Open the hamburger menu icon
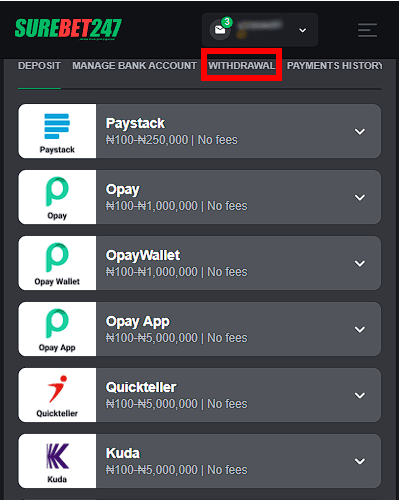This screenshot has width=399, height=500. point(367,30)
